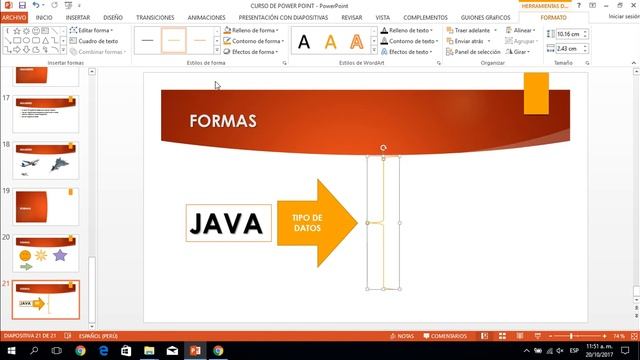
Task: Open Contorno de texto dropdown
Action: [x=409, y=41]
